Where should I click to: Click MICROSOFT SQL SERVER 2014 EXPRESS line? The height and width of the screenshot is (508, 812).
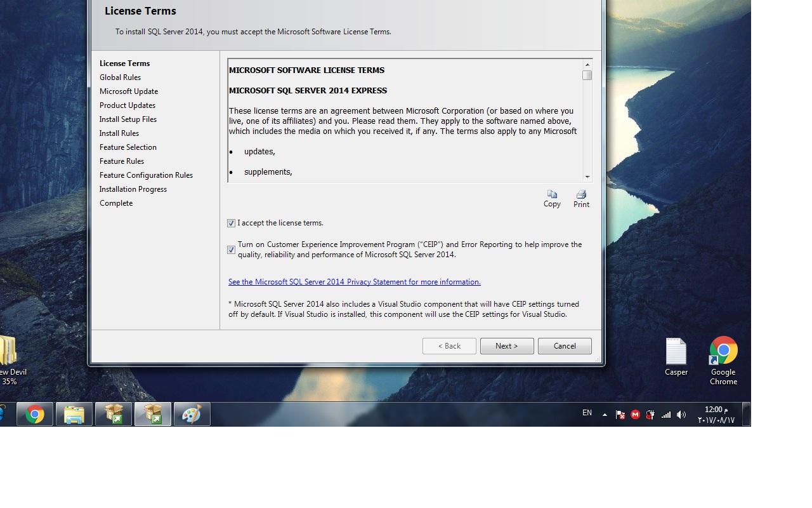pyautogui.click(x=308, y=91)
